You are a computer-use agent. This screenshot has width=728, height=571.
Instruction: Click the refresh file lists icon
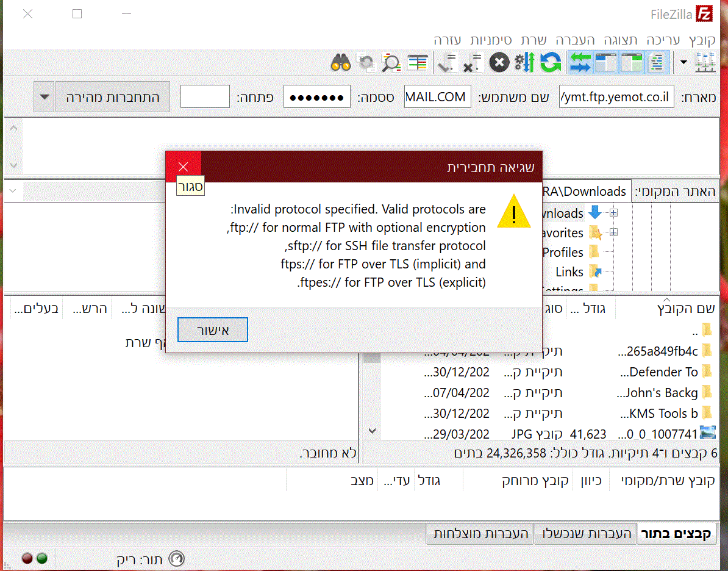[550, 62]
